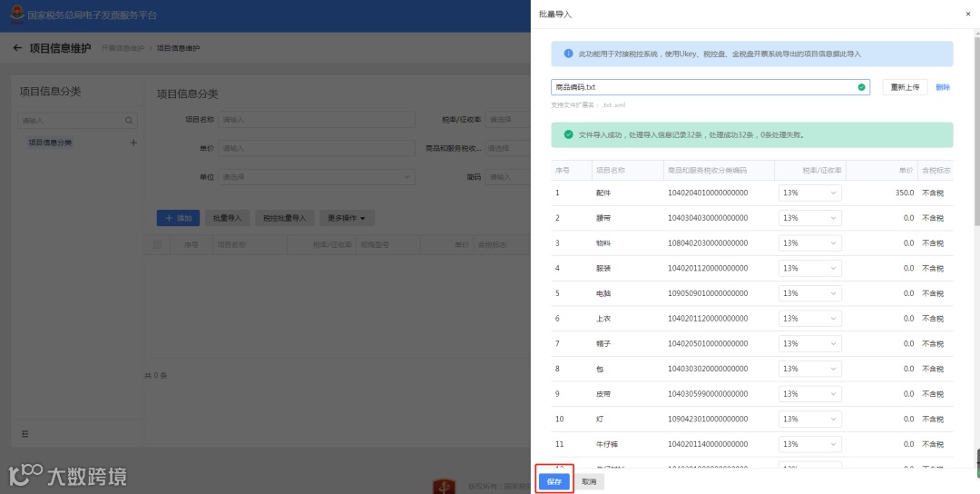Click the code 1090509010000000000
Screen dimensions: 980x494
tap(708, 293)
